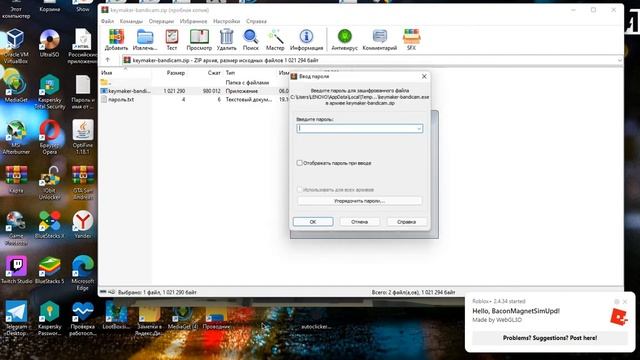Select the Twitch Studio desktop icon
The width and height of the screenshot is (640, 360).
click(x=16, y=269)
